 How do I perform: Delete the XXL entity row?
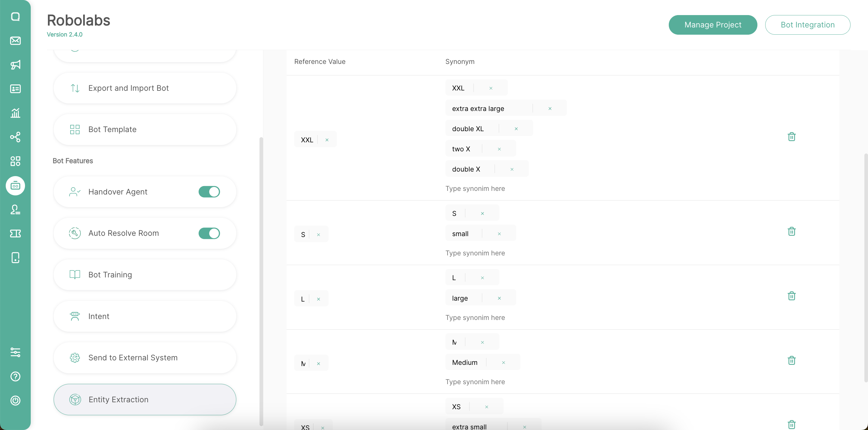(x=791, y=137)
